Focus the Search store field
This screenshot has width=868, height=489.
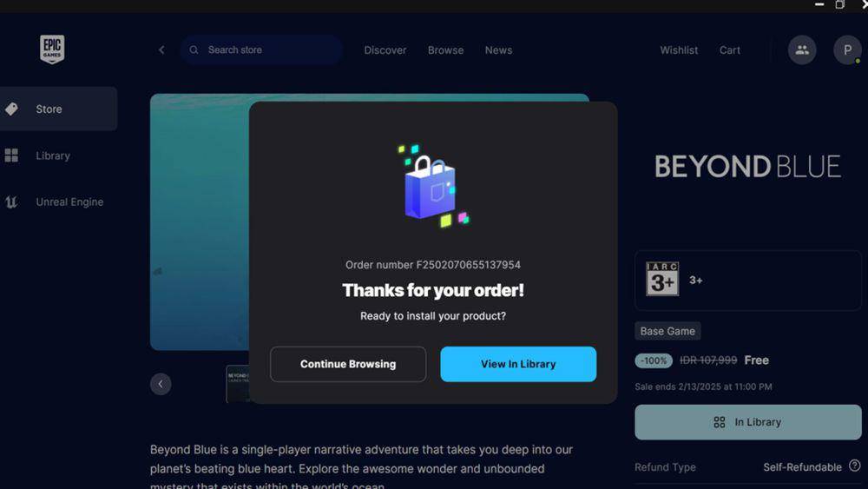pos(261,50)
